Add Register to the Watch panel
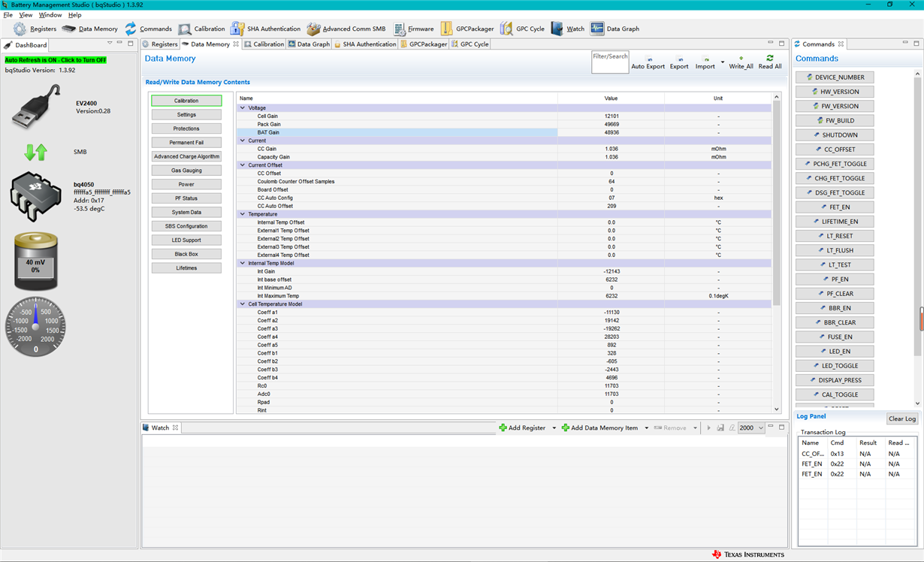The width and height of the screenshot is (924, 562). tap(522, 428)
